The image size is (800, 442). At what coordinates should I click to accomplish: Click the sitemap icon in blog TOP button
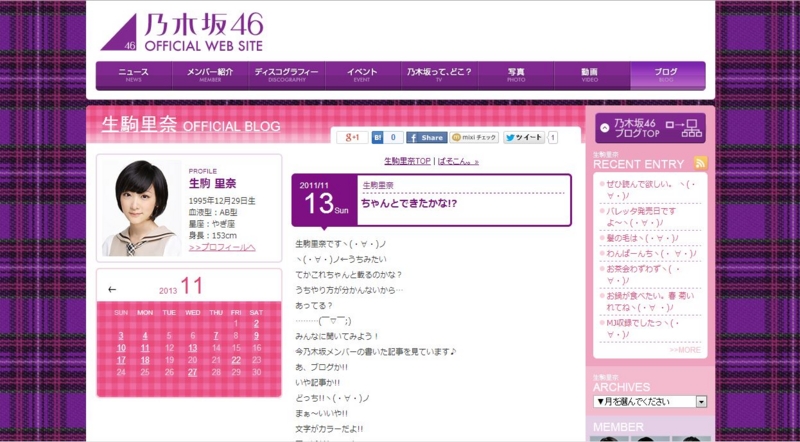[x=684, y=128]
